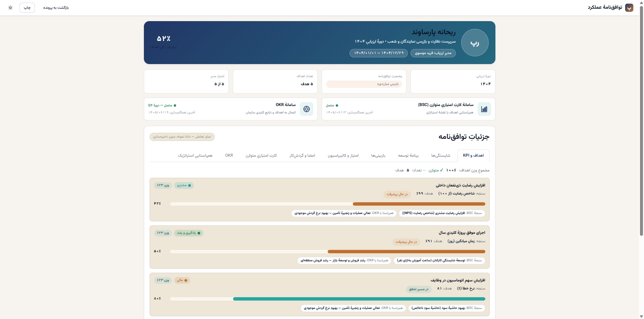Click progress bar for افزایش سهم اتوماسیون در وظایف

coord(328,299)
